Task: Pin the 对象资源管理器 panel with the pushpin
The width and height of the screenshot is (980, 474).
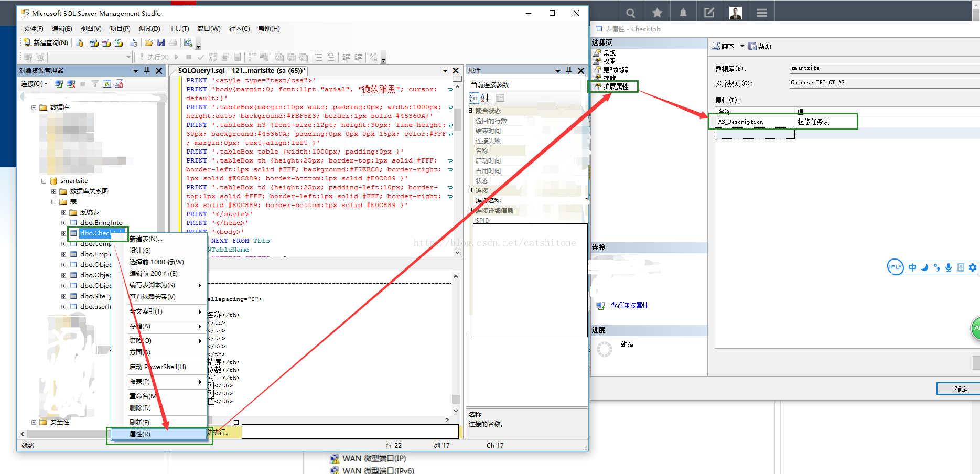Action: [x=147, y=70]
